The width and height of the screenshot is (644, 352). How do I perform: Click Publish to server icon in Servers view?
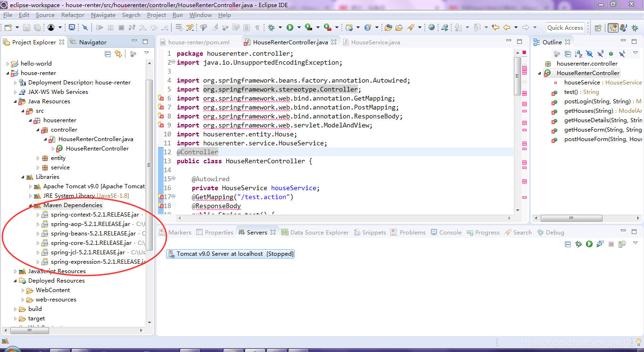pyautogui.click(x=622, y=244)
